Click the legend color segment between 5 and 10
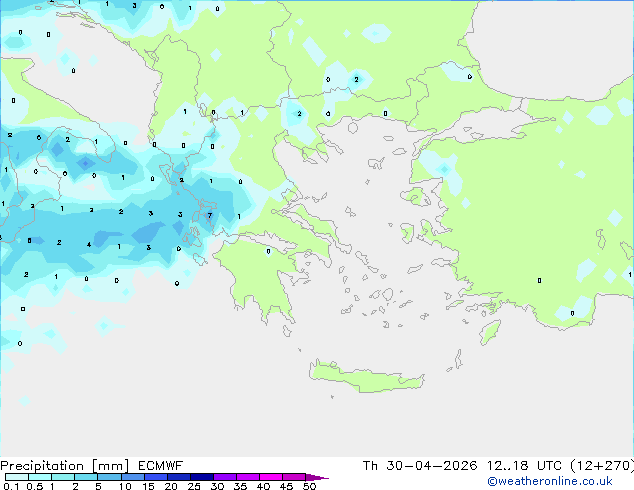This screenshot has height=490, width=634. (109, 477)
